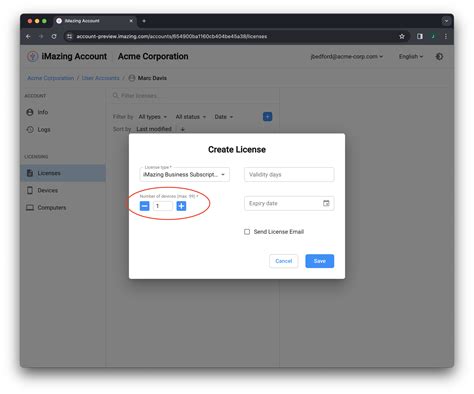Toggle the sort direction arrow
474x394 pixels.
pos(183,129)
